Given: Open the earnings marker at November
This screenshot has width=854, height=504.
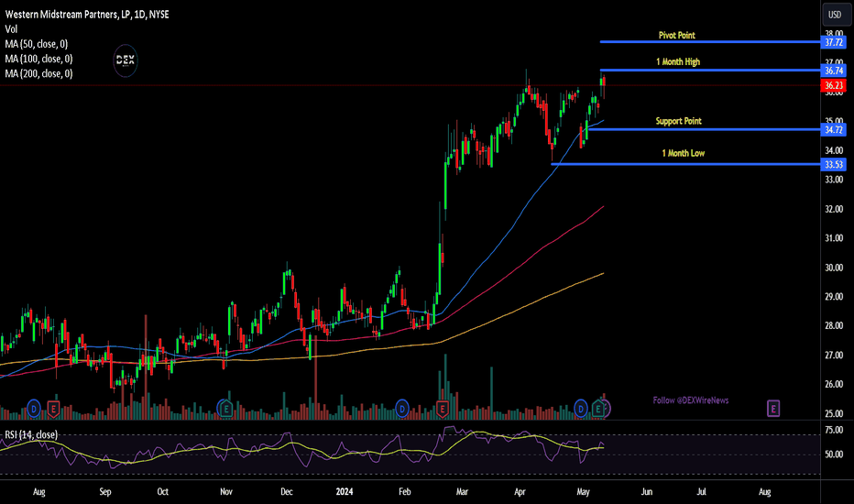Looking at the screenshot, I should point(225,408).
